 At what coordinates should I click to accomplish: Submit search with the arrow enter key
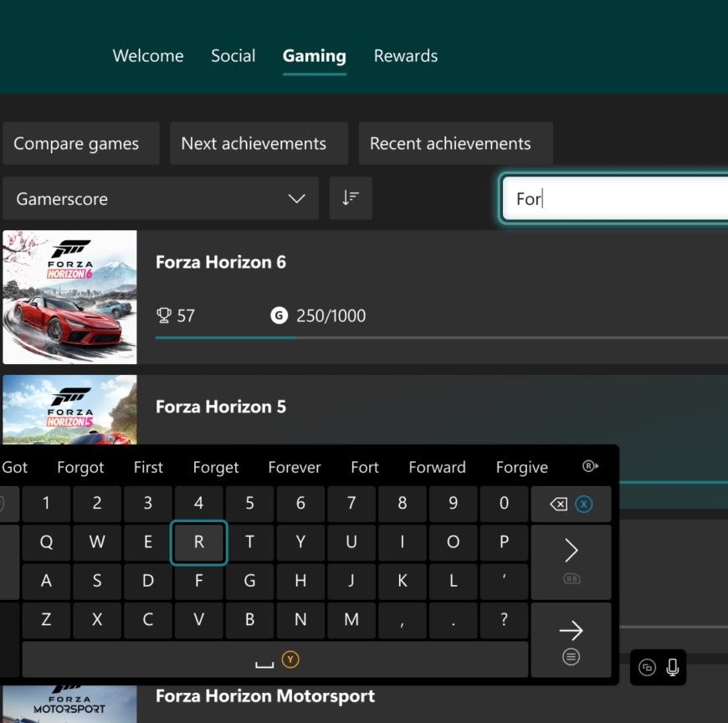[x=571, y=640]
